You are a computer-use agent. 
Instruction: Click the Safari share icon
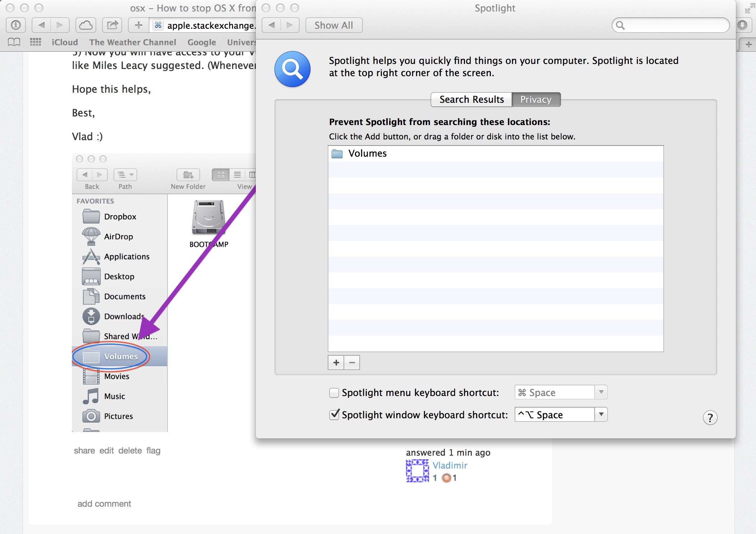(112, 25)
